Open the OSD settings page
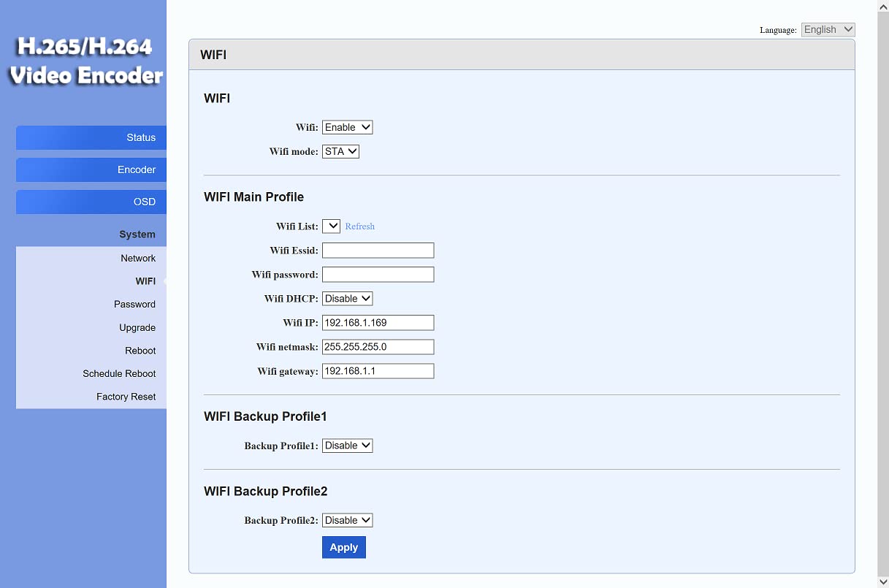Viewport: 889px width, 588px height. (91, 202)
